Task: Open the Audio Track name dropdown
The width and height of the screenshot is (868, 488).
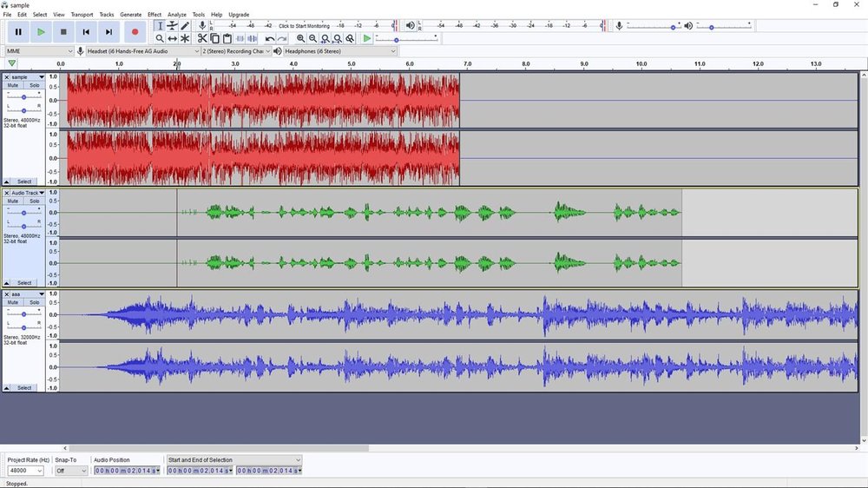Action: pyautogui.click(x=28, y=193)
